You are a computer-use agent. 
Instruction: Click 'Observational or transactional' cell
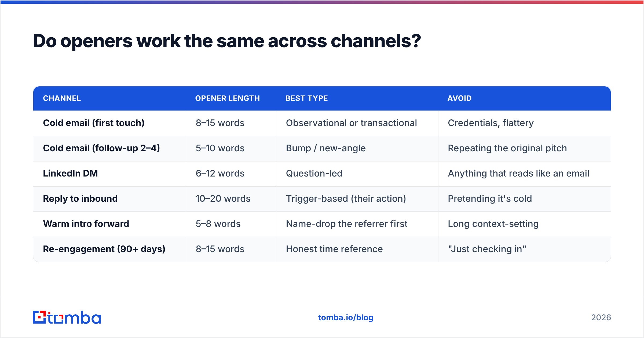[x=352, y=123]
